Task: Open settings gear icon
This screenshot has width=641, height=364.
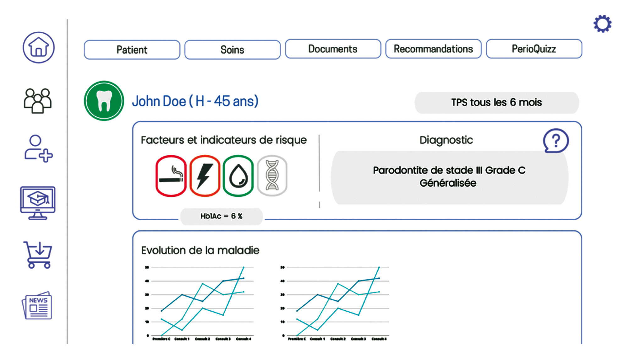Action: (x=602, y=24)
